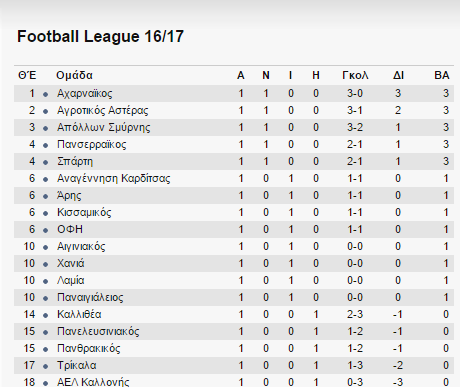Viewport: 460px width, 387px height.
Task: Select the Γκολ column header
Action: [x=355, y=75]
